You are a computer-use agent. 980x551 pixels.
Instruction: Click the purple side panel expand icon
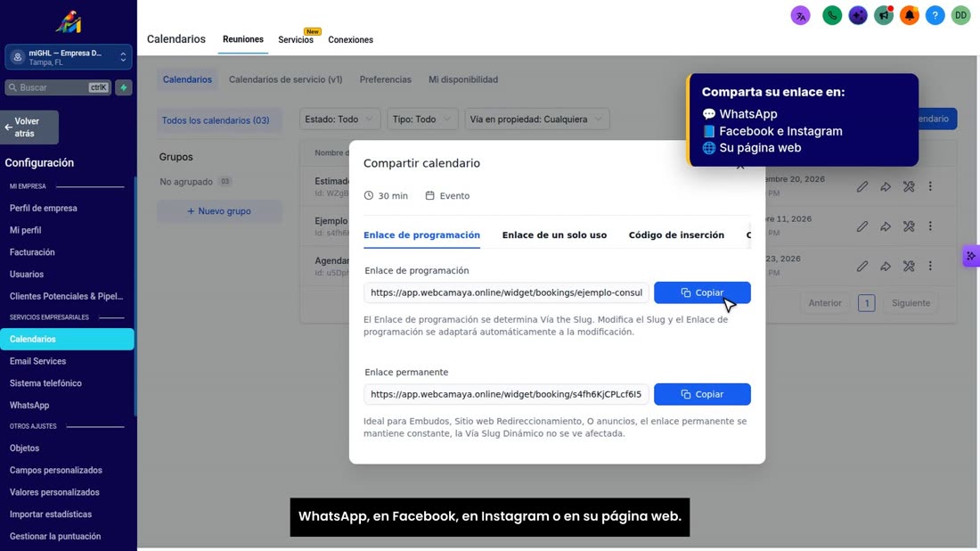tap(971, 256)
